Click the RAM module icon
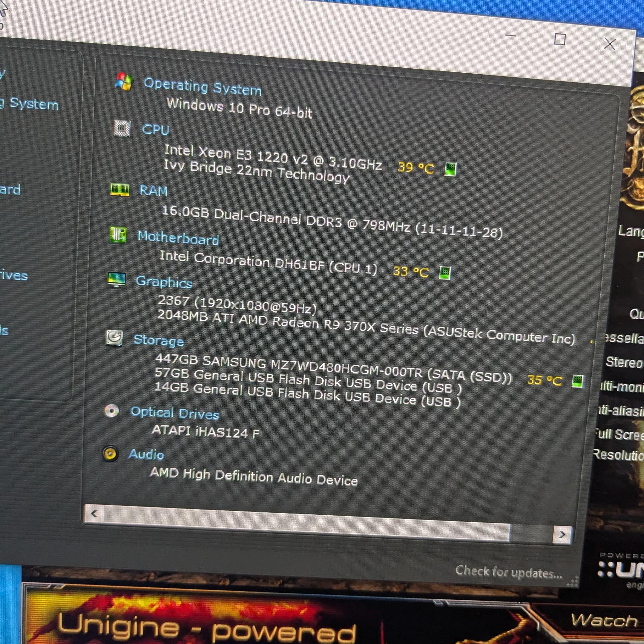This screenshot has height=644, width=644. (x=120, y=190)
